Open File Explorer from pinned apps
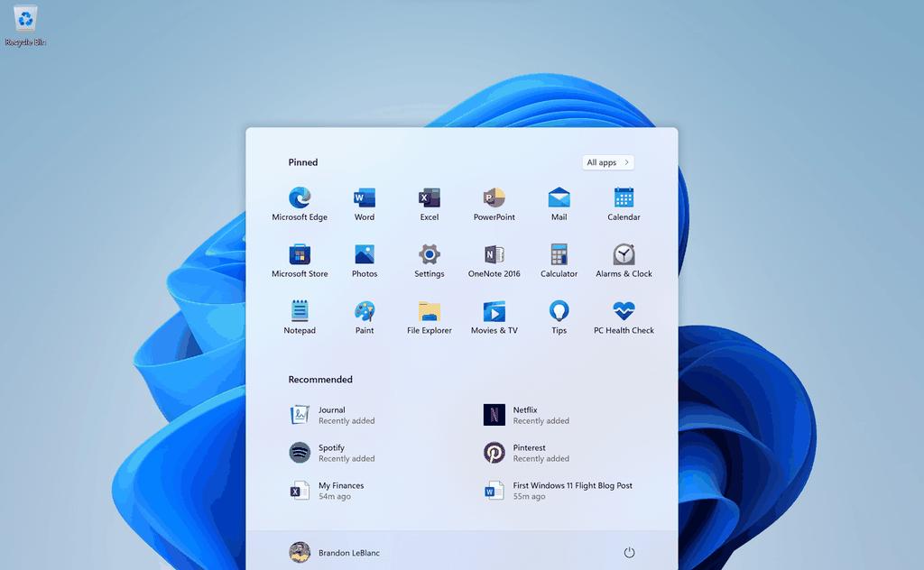Image resolution: width=924 pixels, height=570 pixels. (429, 317)
